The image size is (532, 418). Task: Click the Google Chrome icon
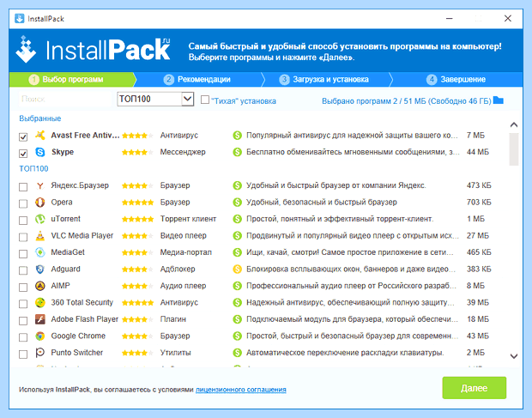tap(40, 336)
